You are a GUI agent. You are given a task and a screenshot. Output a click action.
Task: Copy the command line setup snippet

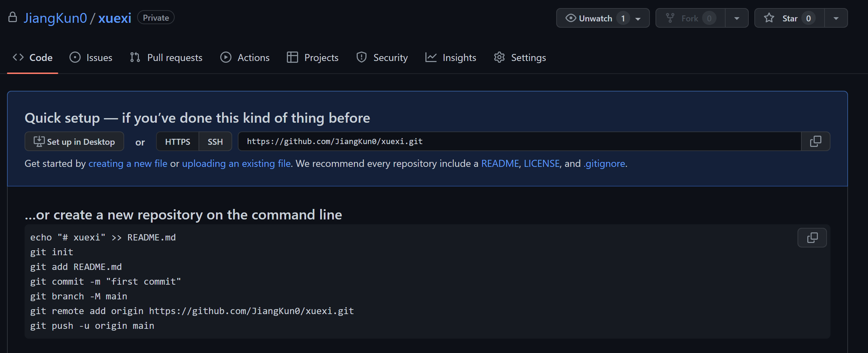[812, 238]
